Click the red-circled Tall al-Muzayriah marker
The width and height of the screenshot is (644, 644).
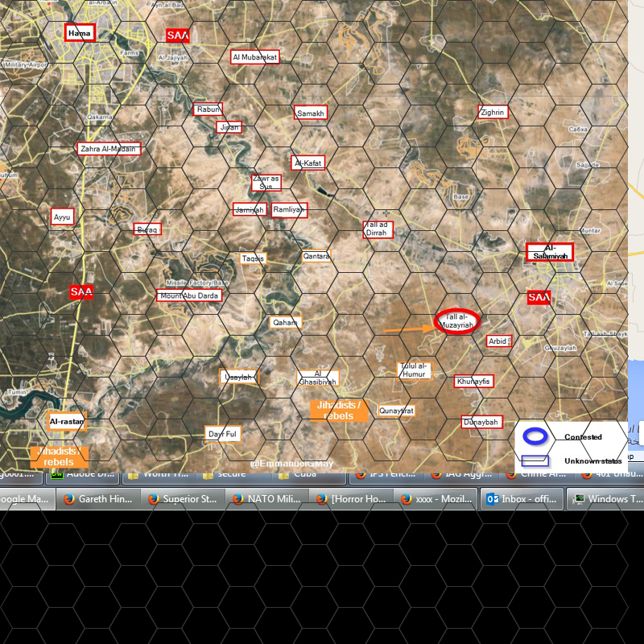tap(457, 321)
